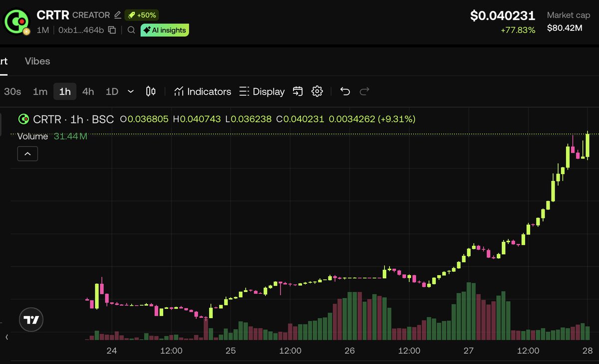599x364 pixels.
Task: Select the 1h timeframe
Action: 65,92
